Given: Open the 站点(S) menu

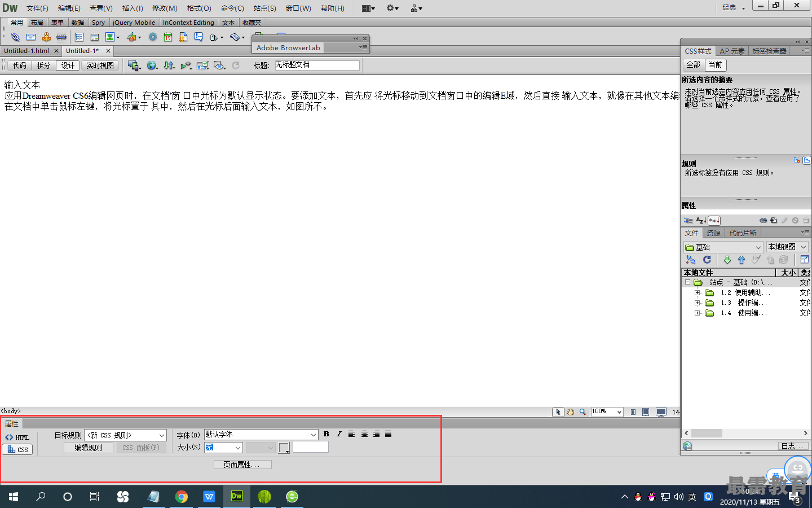Looking at the screenshot, I should click(x=264, y=8).
